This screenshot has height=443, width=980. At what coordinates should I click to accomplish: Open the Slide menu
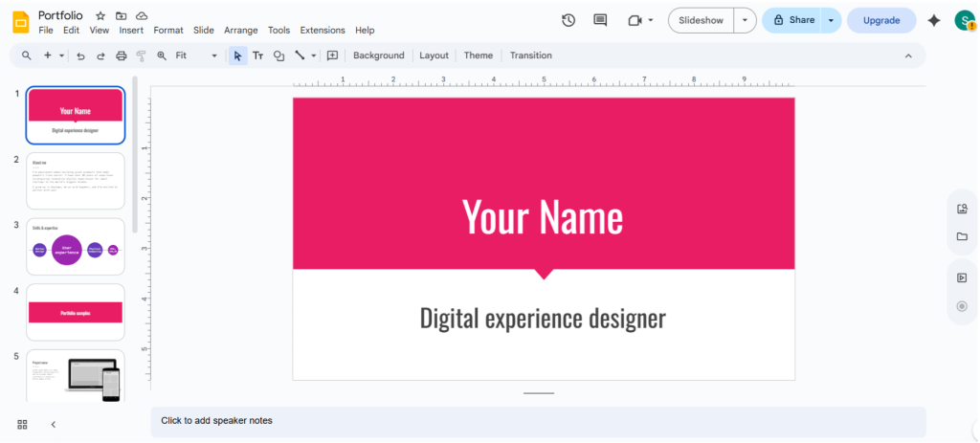click(204, 30)
